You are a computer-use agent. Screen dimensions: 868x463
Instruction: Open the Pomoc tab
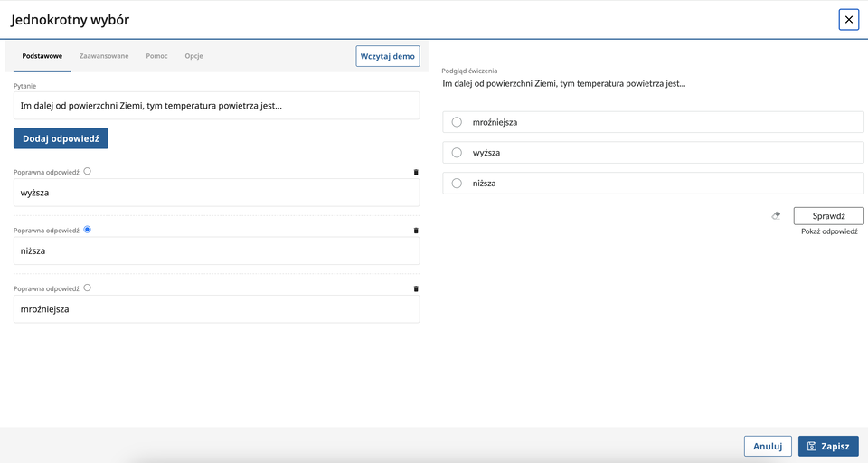click(156, 56)
